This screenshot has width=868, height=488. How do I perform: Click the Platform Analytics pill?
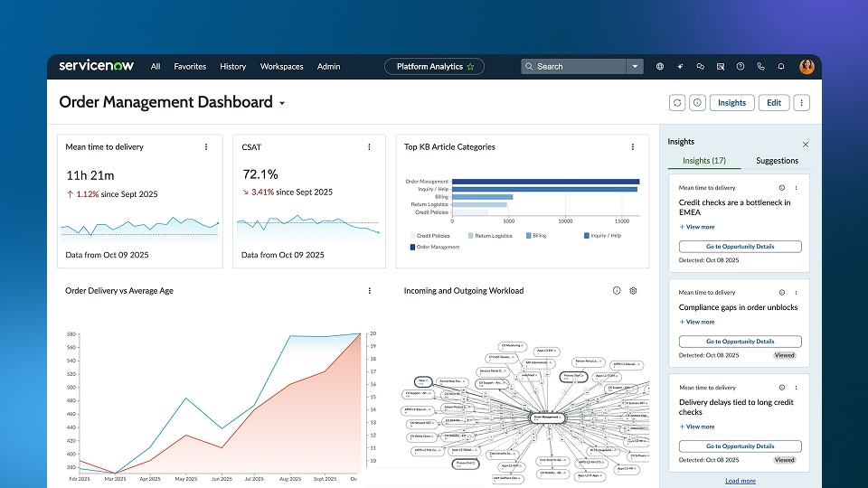[435, 66]
